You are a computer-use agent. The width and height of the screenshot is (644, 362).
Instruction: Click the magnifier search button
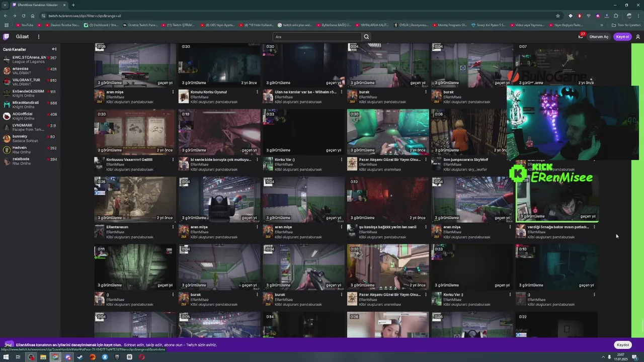click(x=366, y=37)
